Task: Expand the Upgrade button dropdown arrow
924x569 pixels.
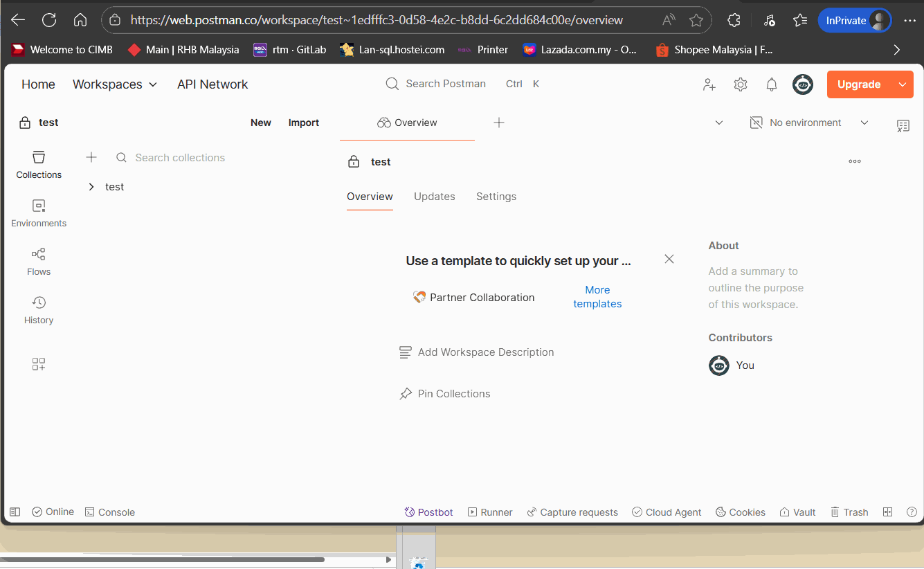Action: [903, 84]
